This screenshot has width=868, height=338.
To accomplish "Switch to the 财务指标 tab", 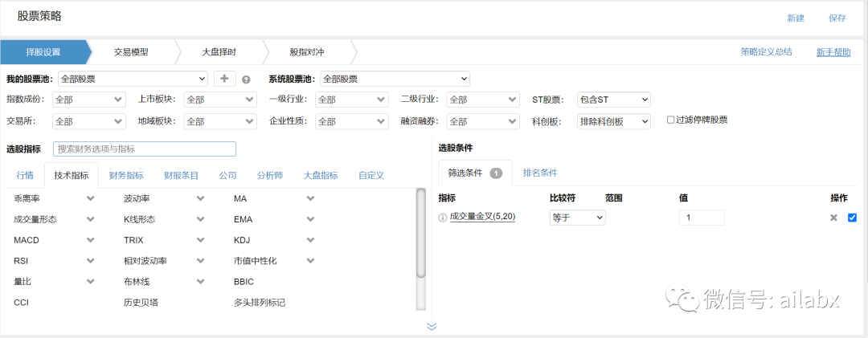I will click(x=126, y=175).
